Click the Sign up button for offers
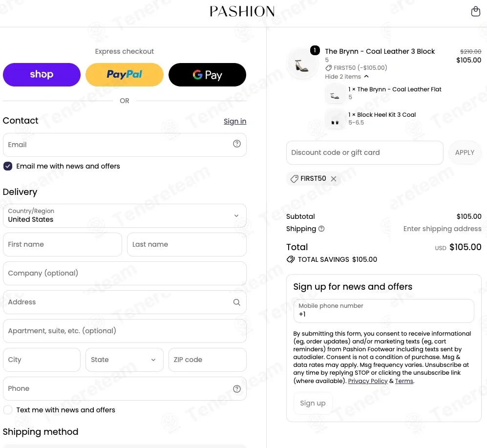This screenshot has height=448, width=487. click(x=313, y=403)
